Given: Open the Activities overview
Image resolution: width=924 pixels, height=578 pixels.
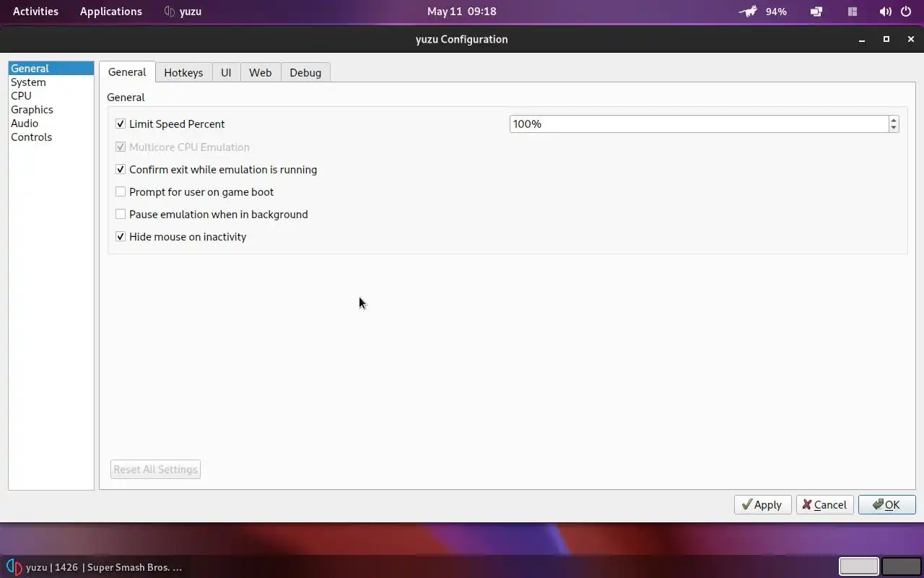Looking at the screenshot, I should 35,12.
